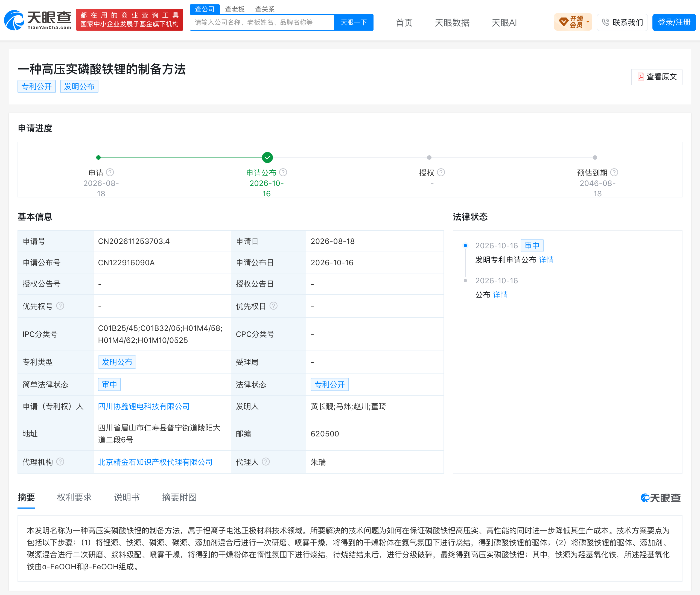This screenshot has height=595, width=700.
Task: Click help icon beside 优先权号
Action: (60, 306)
